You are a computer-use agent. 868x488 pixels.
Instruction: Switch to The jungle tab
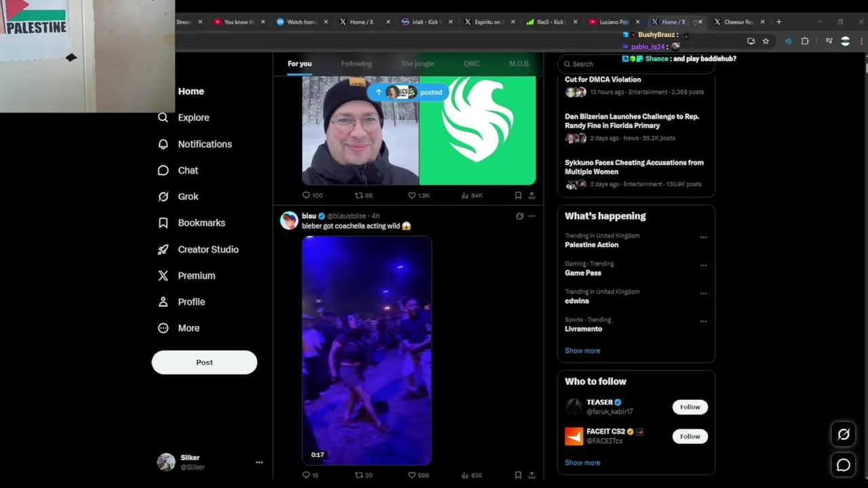pos(417,64)
